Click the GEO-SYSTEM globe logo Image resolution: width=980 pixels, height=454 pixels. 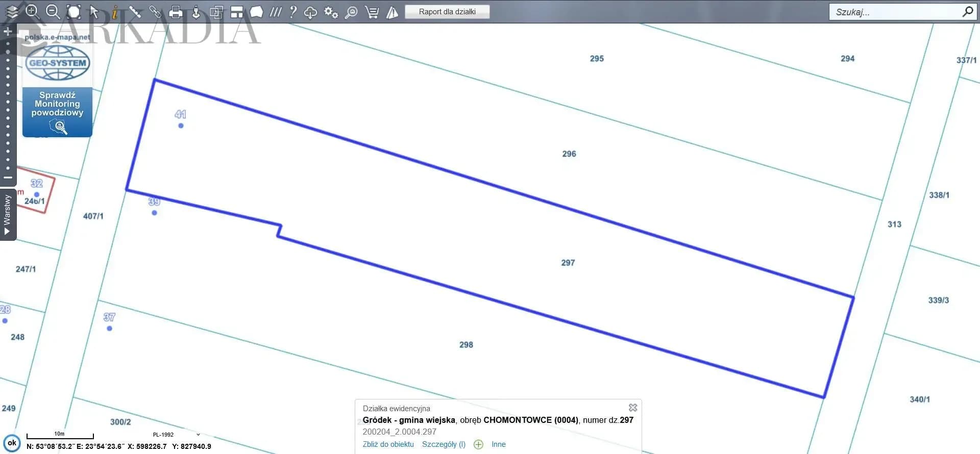click(57, 63)
